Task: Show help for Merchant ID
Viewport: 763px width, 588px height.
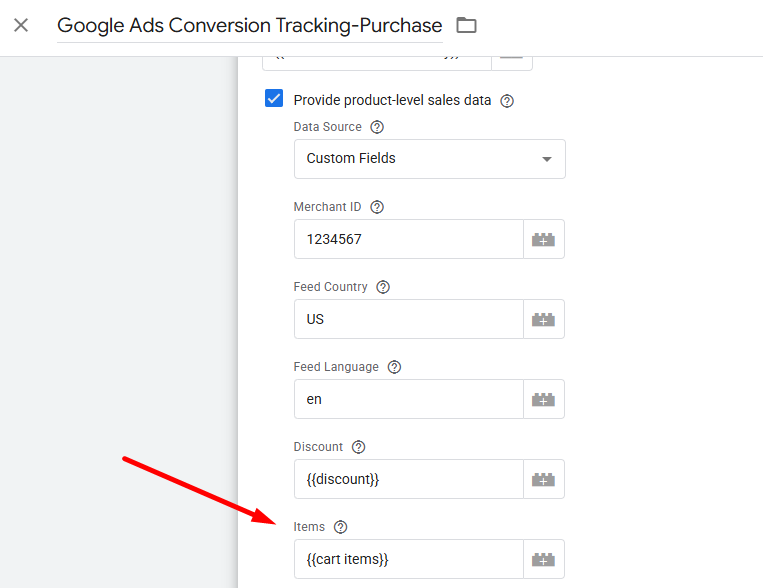Action: tap(377, 207)
